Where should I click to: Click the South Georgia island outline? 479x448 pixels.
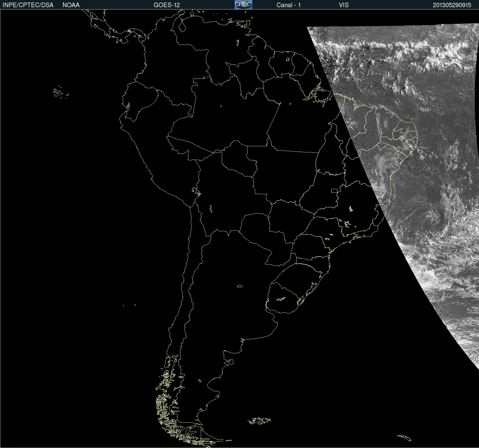click(404, 438)
